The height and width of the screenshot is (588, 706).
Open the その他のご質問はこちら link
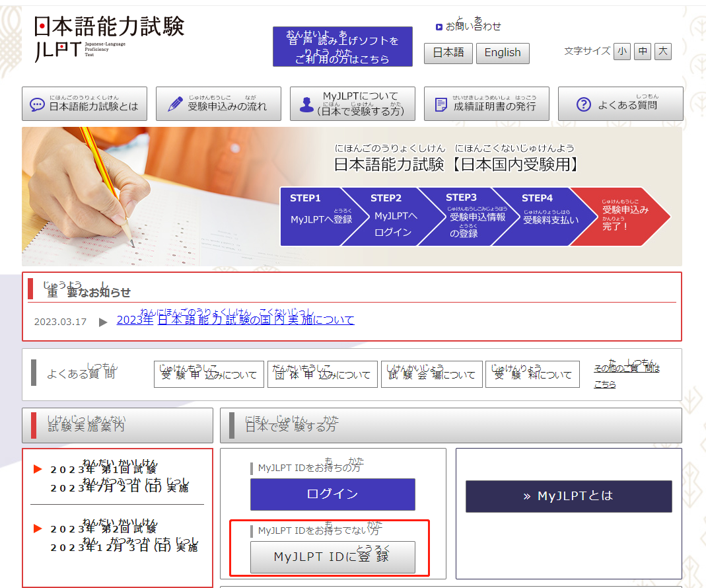[x=627, y=375]
